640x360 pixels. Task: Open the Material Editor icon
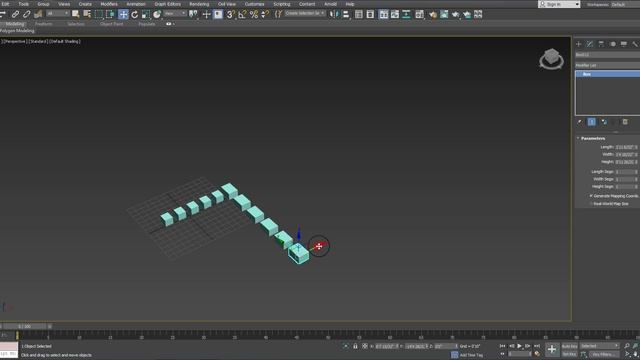click(x=419, y=14)
